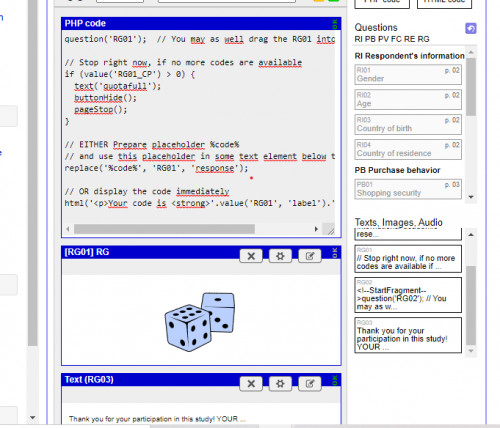
Task: Click the PHP code area resize handle
Action: pyautogui.click(x=330, y=230)
